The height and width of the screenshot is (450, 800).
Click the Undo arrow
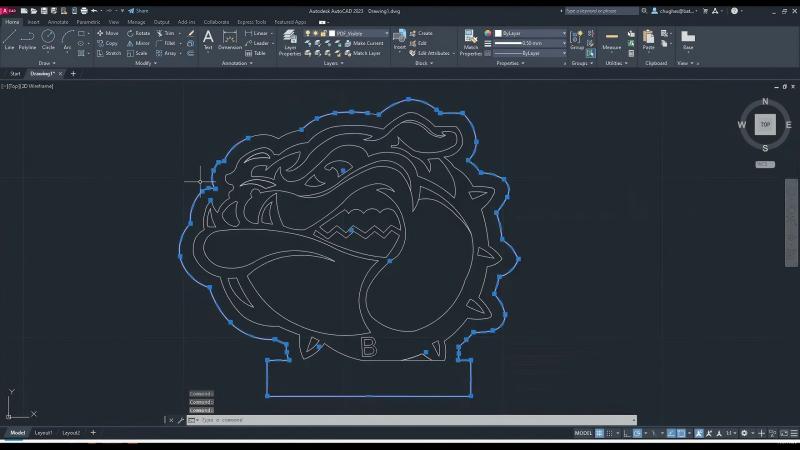coord(94,11)
